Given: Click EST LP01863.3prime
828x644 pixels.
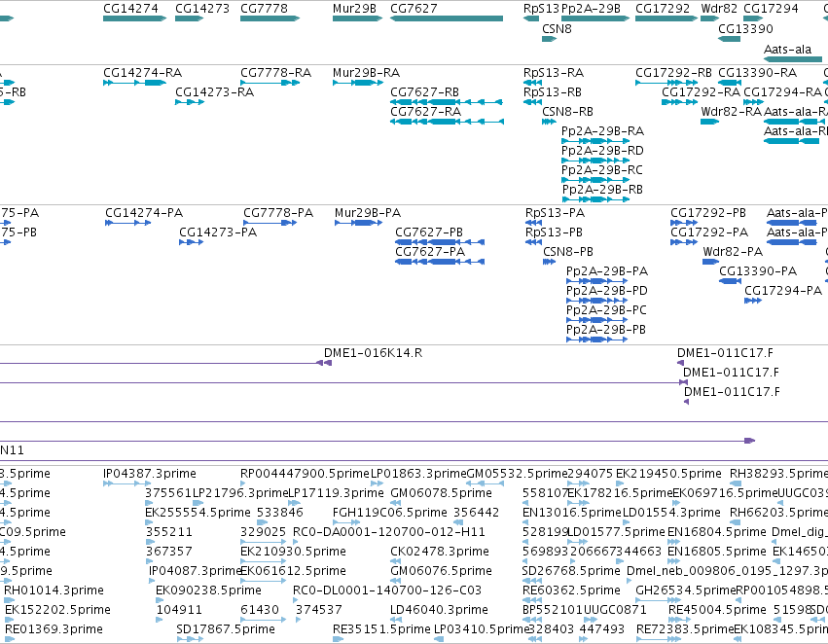Looking at the screenshot, I should point(418,474).
